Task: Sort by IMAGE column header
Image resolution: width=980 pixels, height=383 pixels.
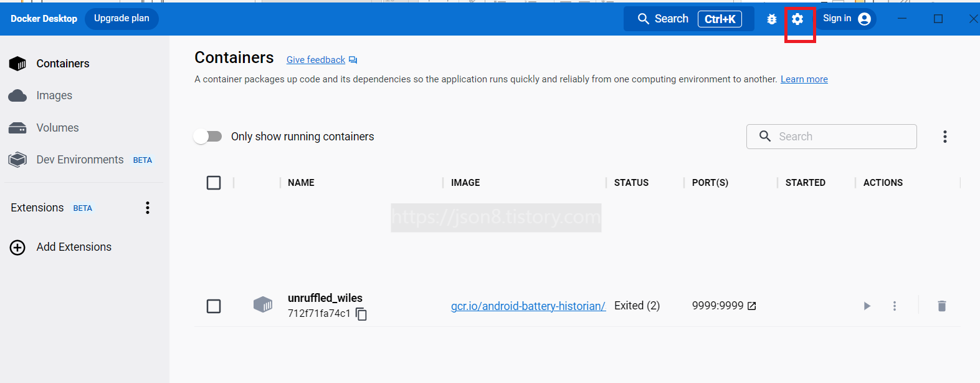Action: tap(465, 183)
